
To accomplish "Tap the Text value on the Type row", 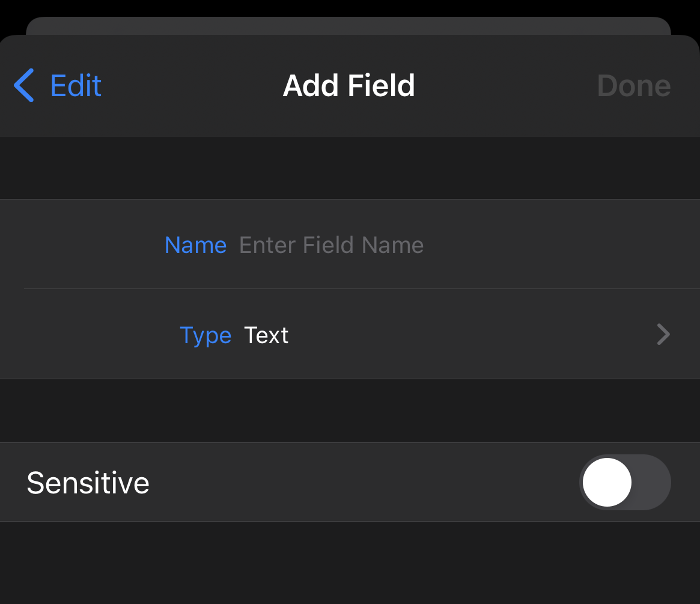I will [x=266, y=335].
